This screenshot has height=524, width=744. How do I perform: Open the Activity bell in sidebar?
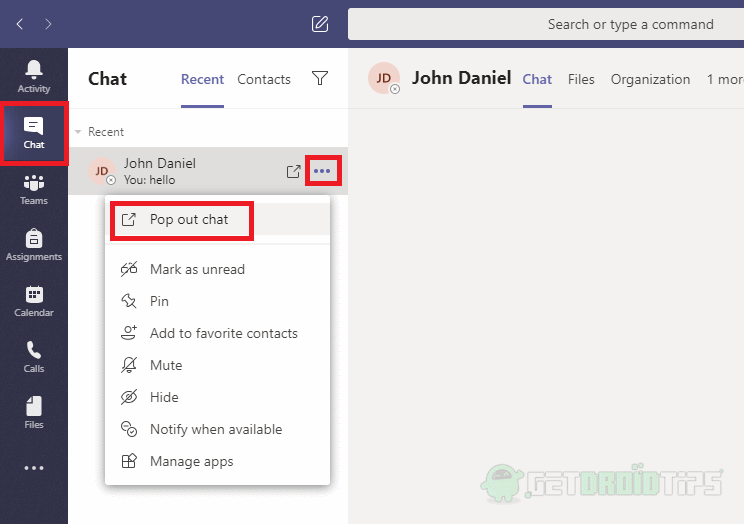click(34, 76)
